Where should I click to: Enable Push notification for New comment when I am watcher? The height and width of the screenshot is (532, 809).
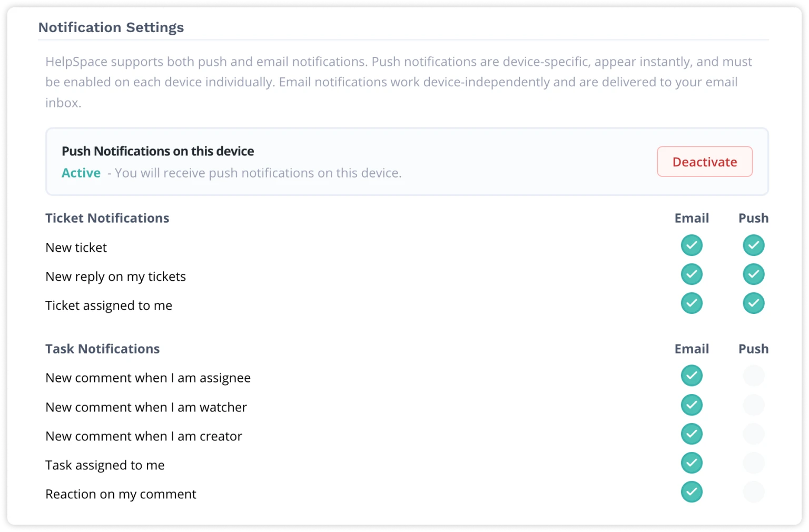point(753,405)
